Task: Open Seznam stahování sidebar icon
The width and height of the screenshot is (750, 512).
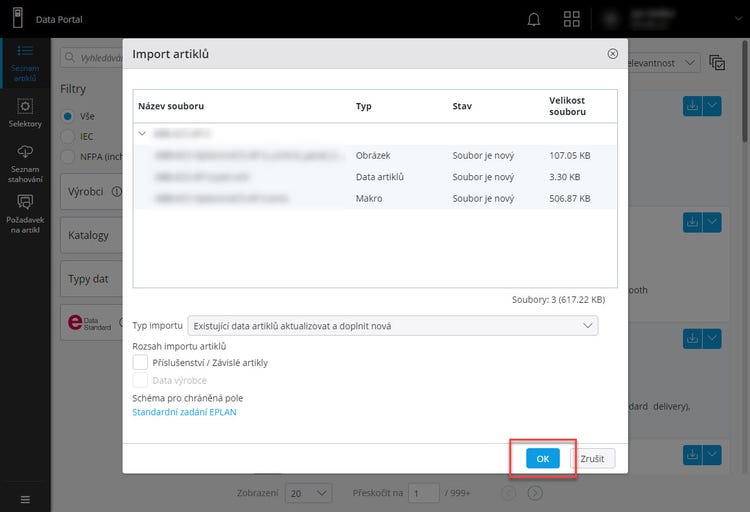Action: 25,161
